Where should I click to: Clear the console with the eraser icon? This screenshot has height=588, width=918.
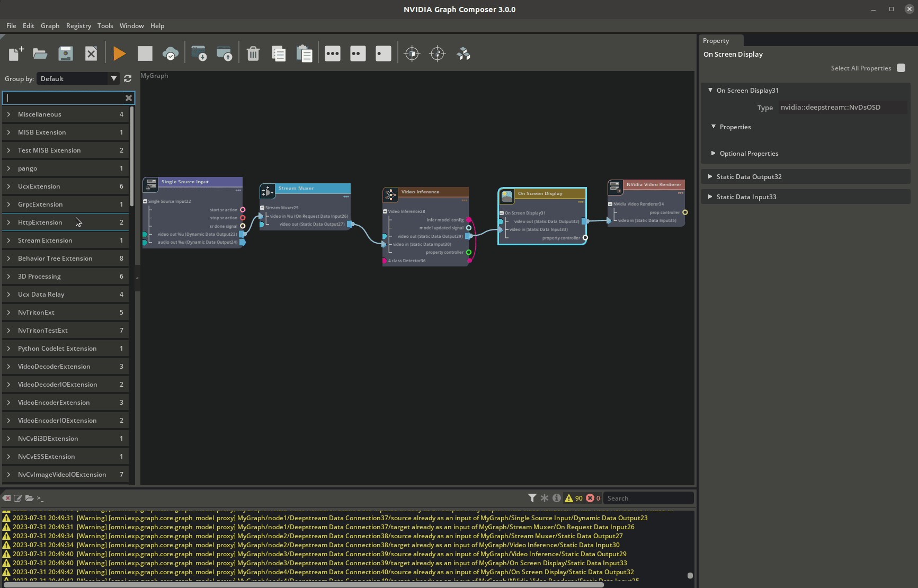point(6,498)
